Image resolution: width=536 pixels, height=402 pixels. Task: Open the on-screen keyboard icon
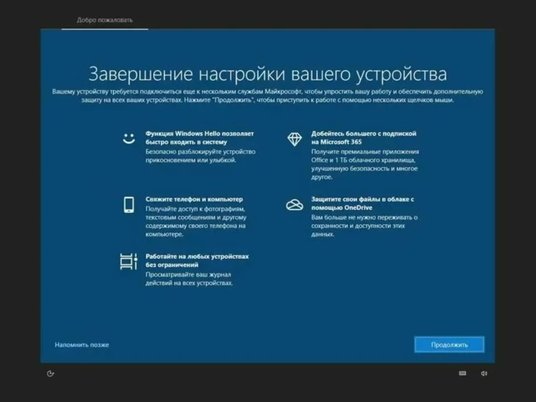(x=462, y=373)
